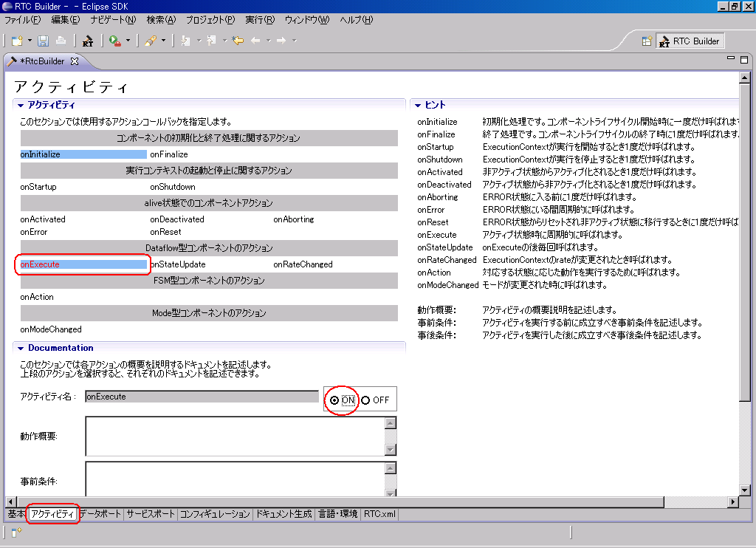Switch to the サービスポート tab

point(151,514)
